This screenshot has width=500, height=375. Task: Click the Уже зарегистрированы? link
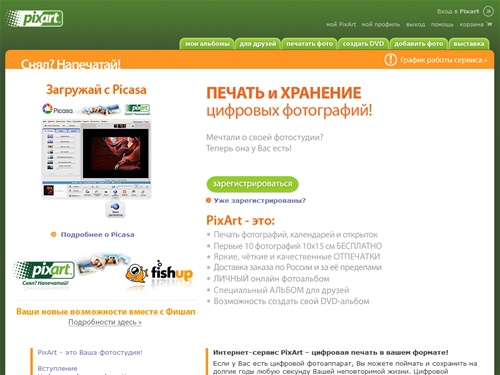pos(260,200)
